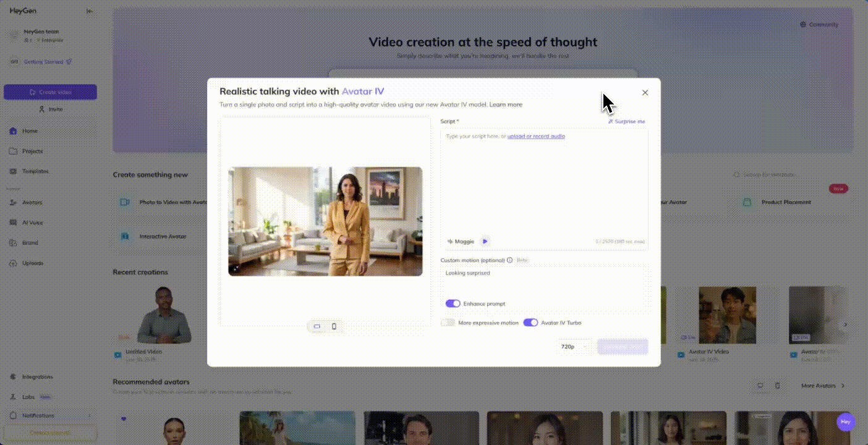Open Untitled Video recent creation thumbnail

(x=163, y=315)
